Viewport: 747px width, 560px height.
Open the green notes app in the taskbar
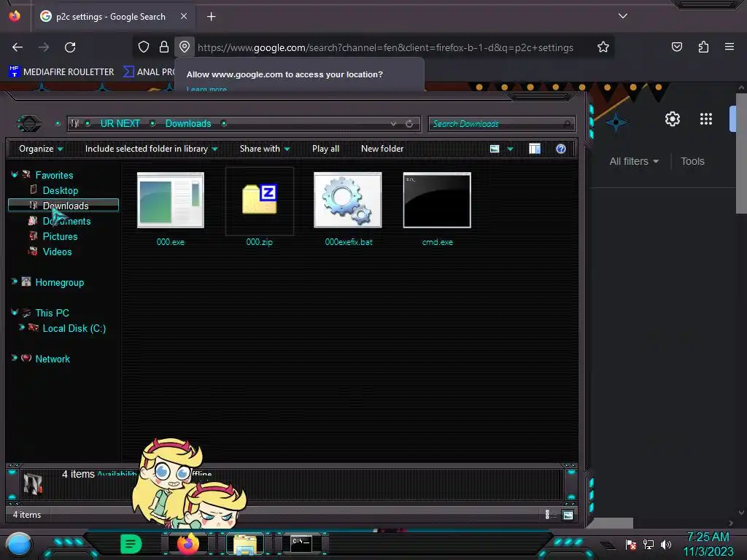click(x=131, y=544)
